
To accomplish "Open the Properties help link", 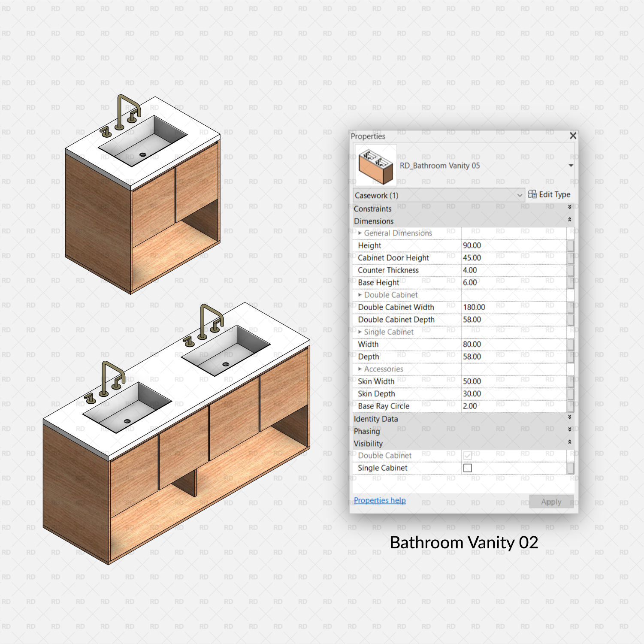I will tap(379, 500).
